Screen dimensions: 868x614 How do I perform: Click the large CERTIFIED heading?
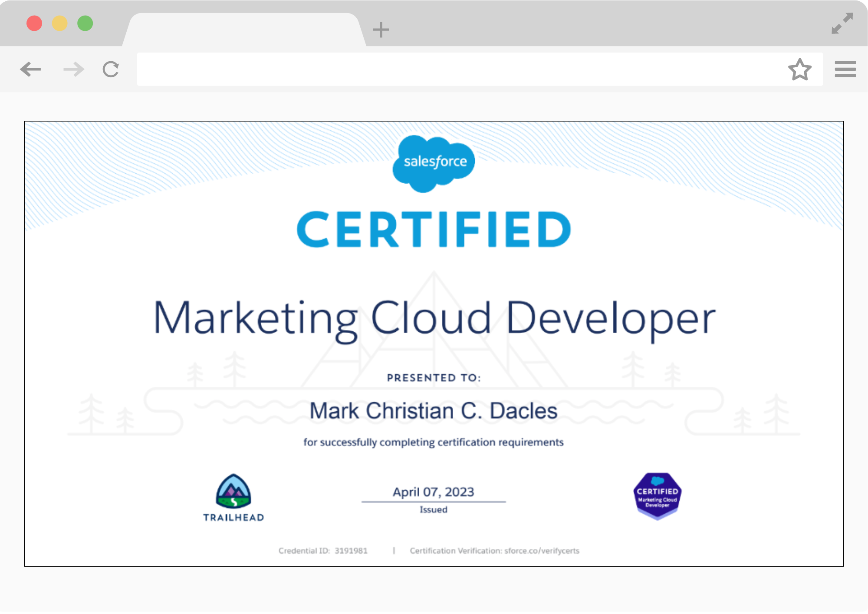point(434,229)
